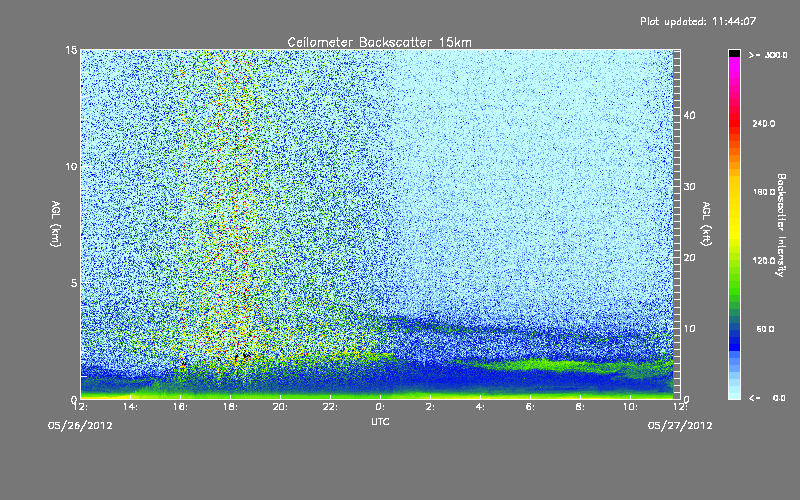
Task: Click the "20" kft tick label
Action: (689, 258)
